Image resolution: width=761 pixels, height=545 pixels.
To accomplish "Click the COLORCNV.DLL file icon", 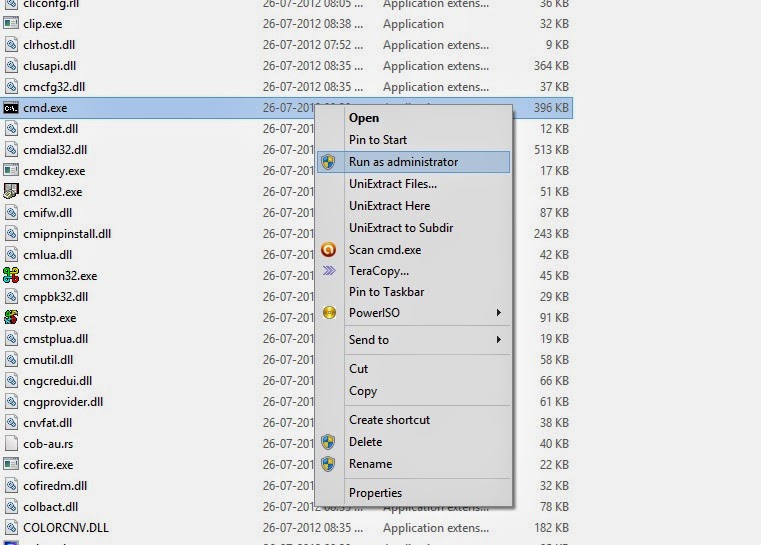I will coord(11,528).
